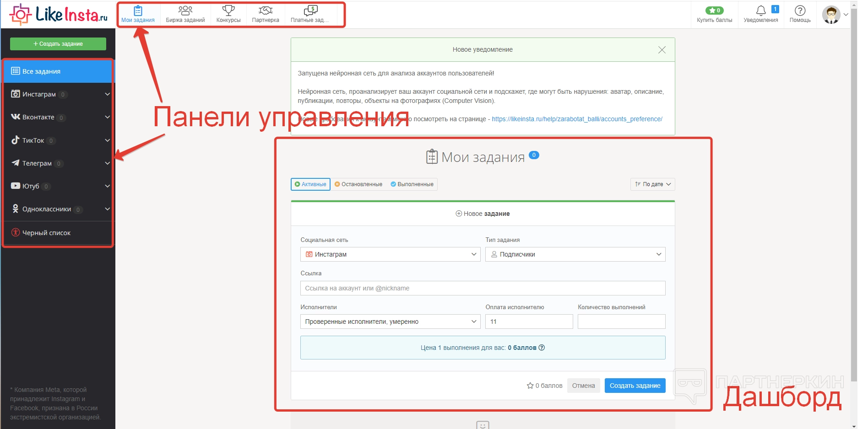Open Социальная сеть dropdown showing Инстаграм

(x=390, y=254)
